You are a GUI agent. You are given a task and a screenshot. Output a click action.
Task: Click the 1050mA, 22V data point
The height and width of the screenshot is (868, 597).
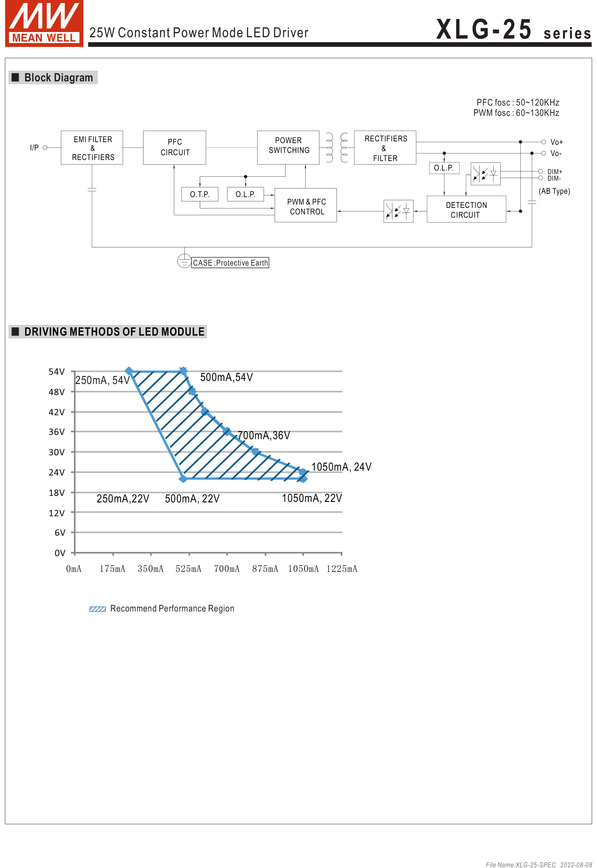[x=303, y=479]
